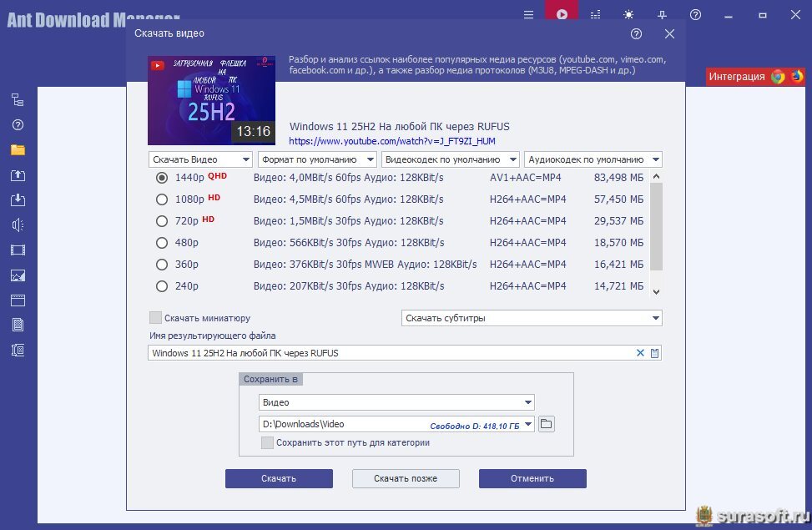Click the Chrome integration icon
The image size is (812, 530).
(x=778, y=76)
